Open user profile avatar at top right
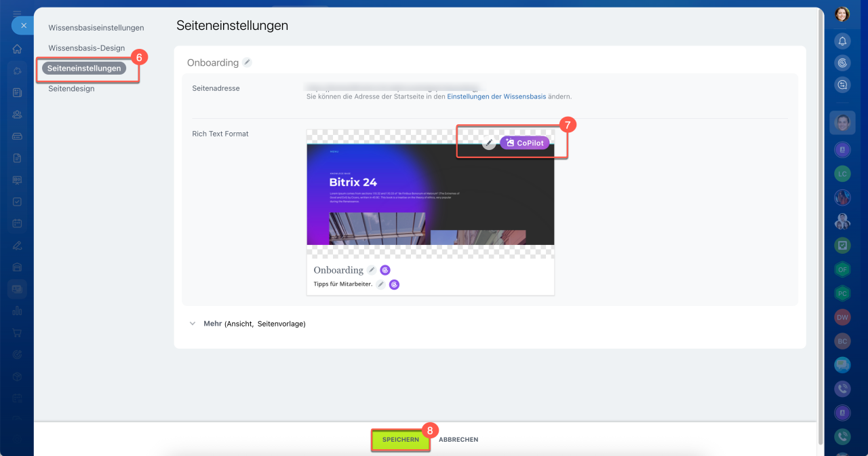 (x=842, y=14)
